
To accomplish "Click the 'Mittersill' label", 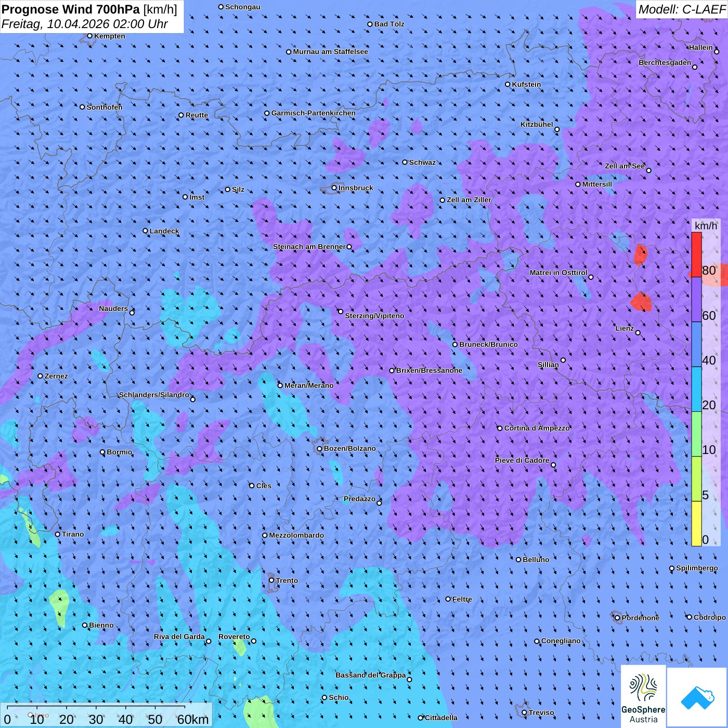I will click(x=597, y=184).
